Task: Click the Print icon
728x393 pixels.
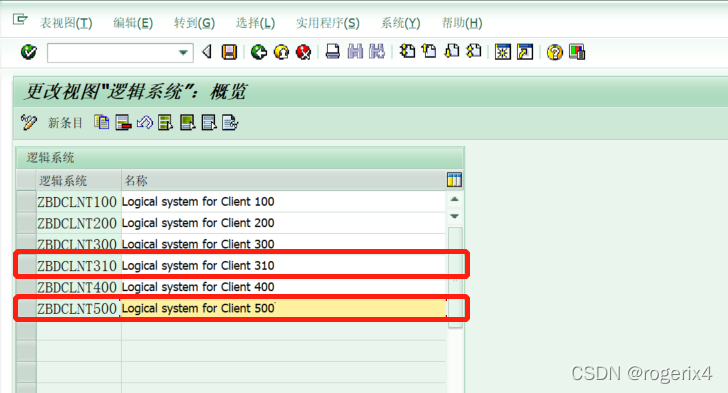Action: point(332,52)
